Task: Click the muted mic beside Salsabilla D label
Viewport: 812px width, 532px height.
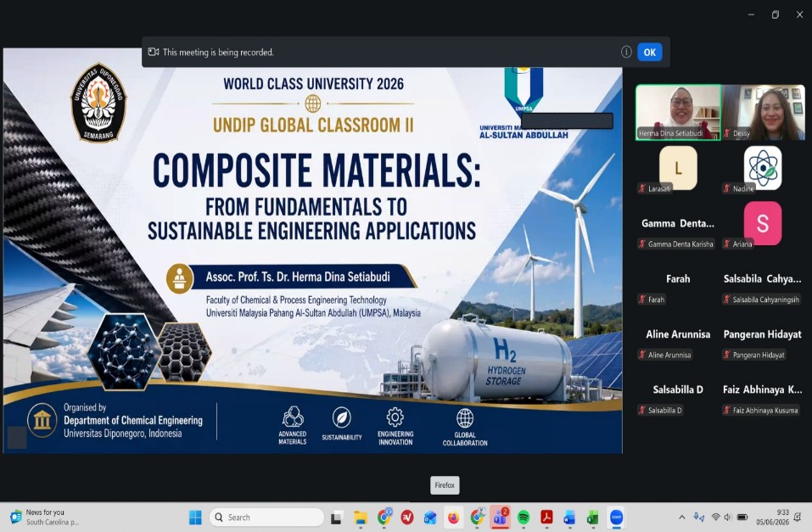Action: pos(642,411)
